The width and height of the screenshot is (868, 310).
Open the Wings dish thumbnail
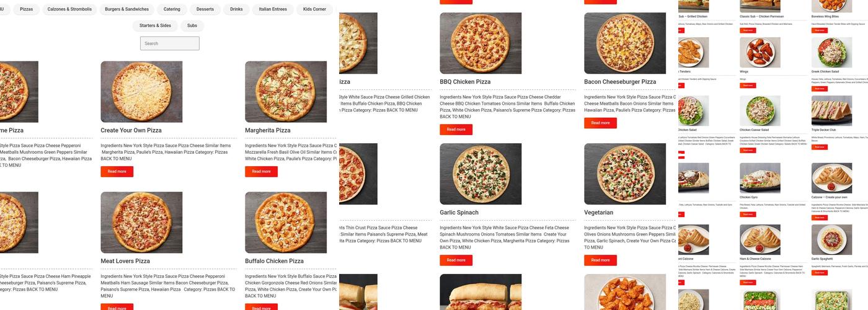point(760,52)
